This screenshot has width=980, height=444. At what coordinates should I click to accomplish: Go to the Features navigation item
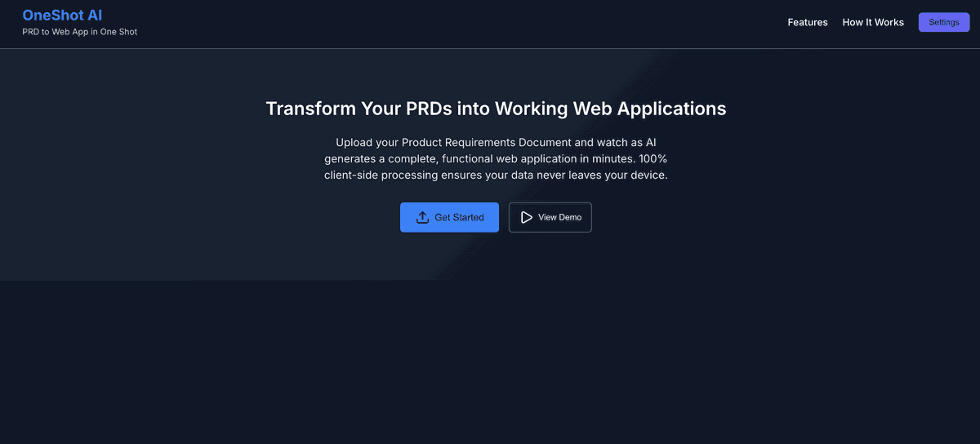point(807,23)
